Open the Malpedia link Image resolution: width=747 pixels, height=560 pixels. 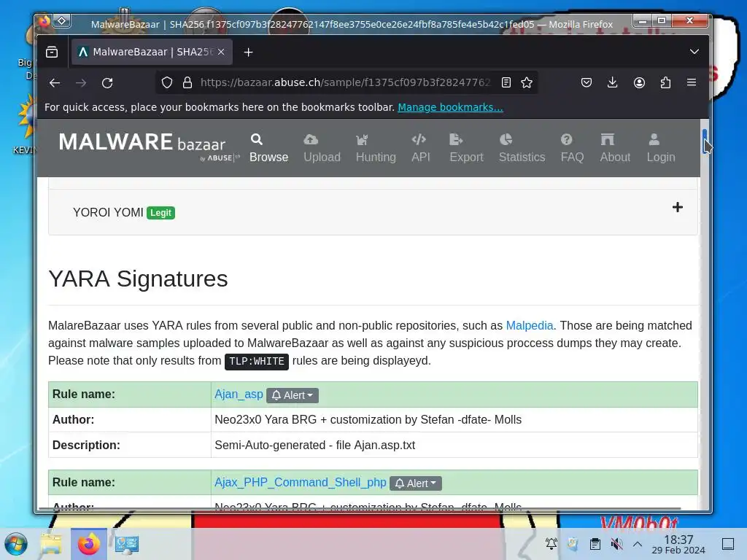pyautogui.click(x=530, y=326)
